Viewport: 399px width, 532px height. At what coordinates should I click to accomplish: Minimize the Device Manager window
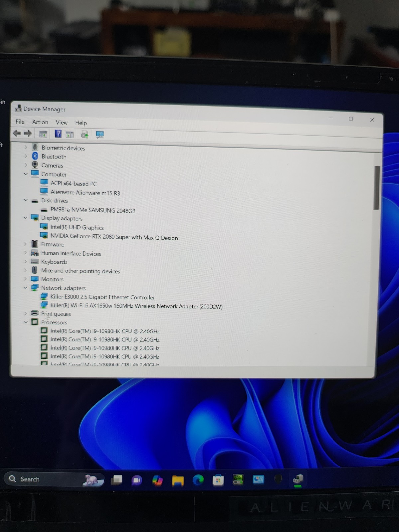[330, 118]
